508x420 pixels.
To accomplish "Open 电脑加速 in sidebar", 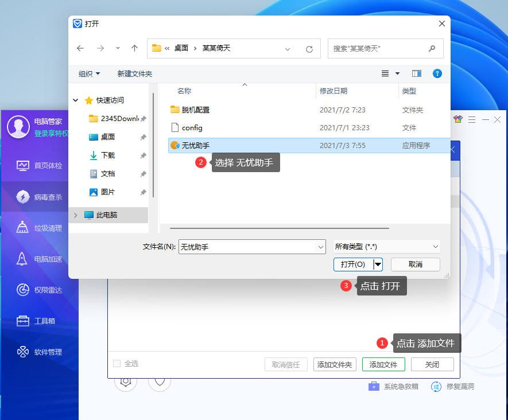I will (x=39, y=259).
